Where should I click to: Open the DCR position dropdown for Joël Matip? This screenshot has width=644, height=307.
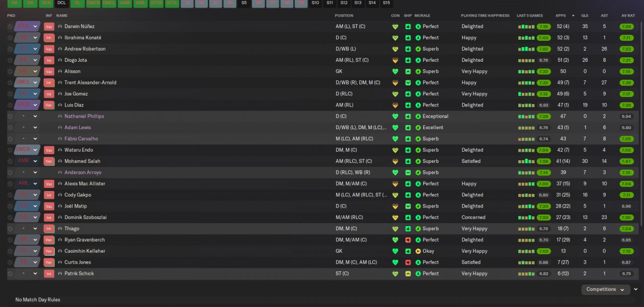[27, 206]
